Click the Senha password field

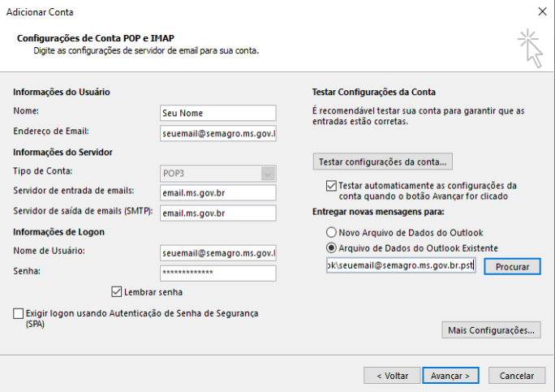coord(218,273)
